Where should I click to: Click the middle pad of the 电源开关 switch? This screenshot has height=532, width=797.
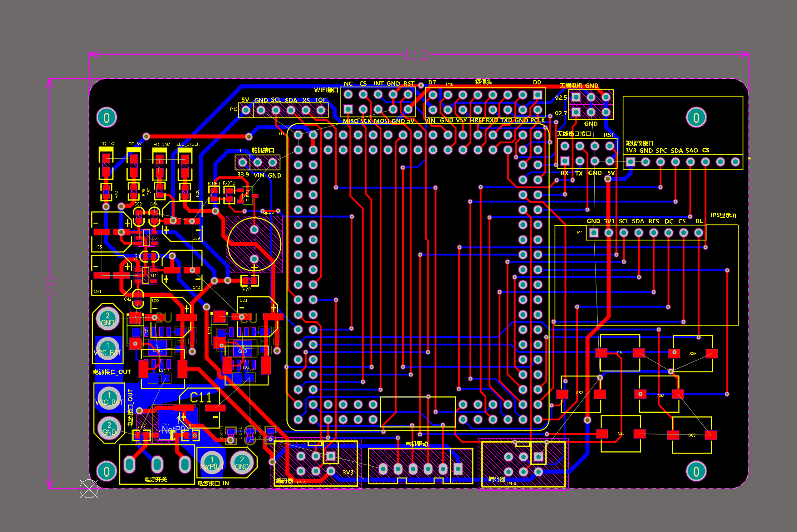157,464
